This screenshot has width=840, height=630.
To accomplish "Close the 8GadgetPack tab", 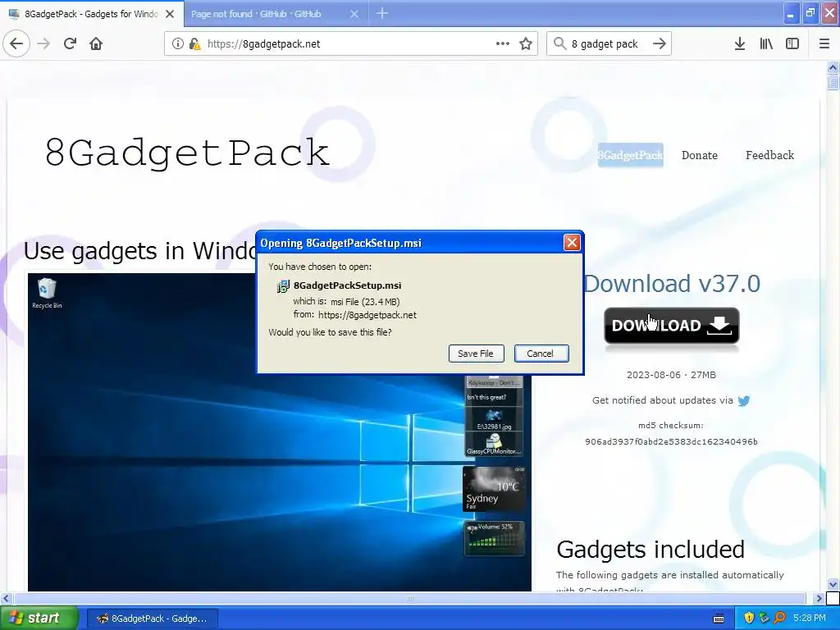I will point(170,14).
